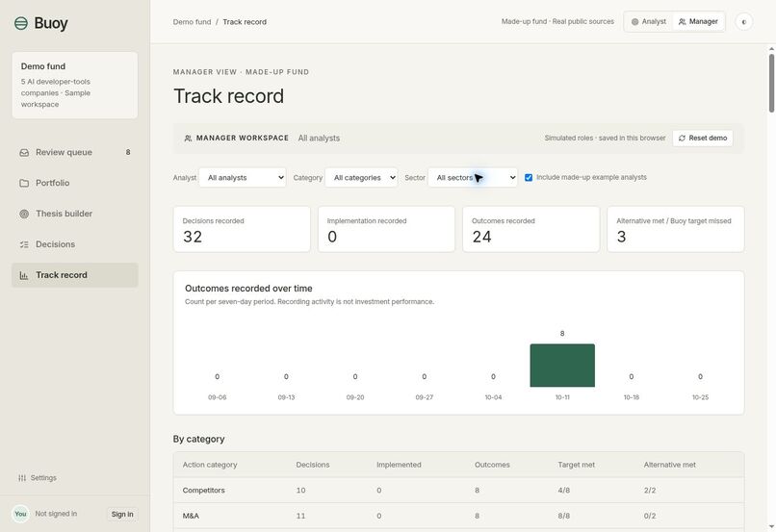Select Track record in sidebar

point(75,275)
